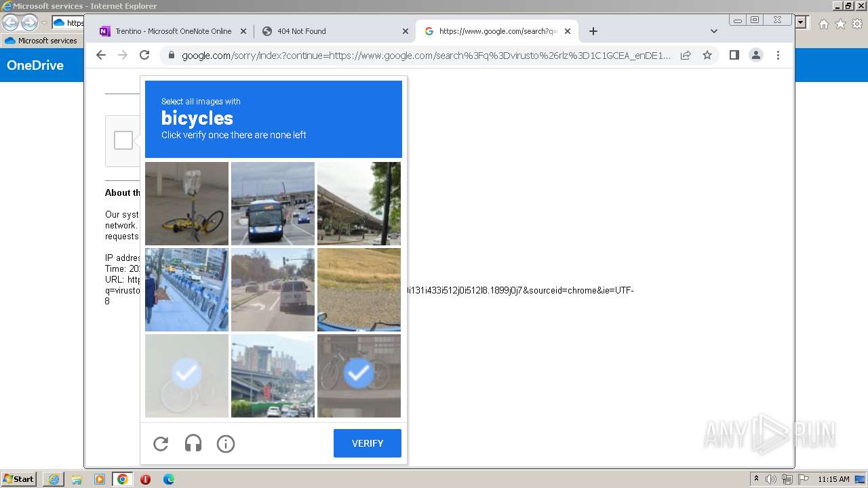This screenshot has height=488, width=868.
Task: Close the 404 Not Found tab
Action: pyautogui.click(x=406, y=31)
